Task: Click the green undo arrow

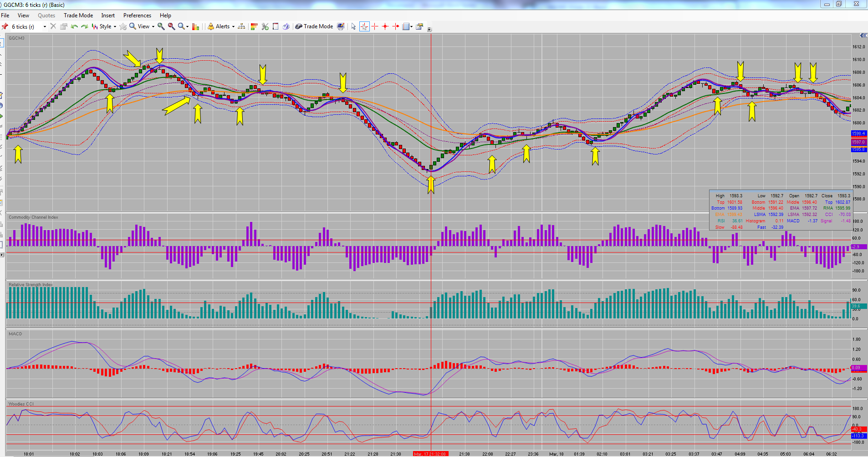Action: pos(74,26)
